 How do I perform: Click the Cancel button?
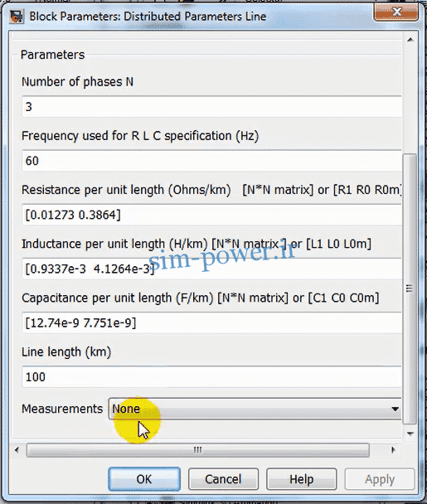point(223,479)
